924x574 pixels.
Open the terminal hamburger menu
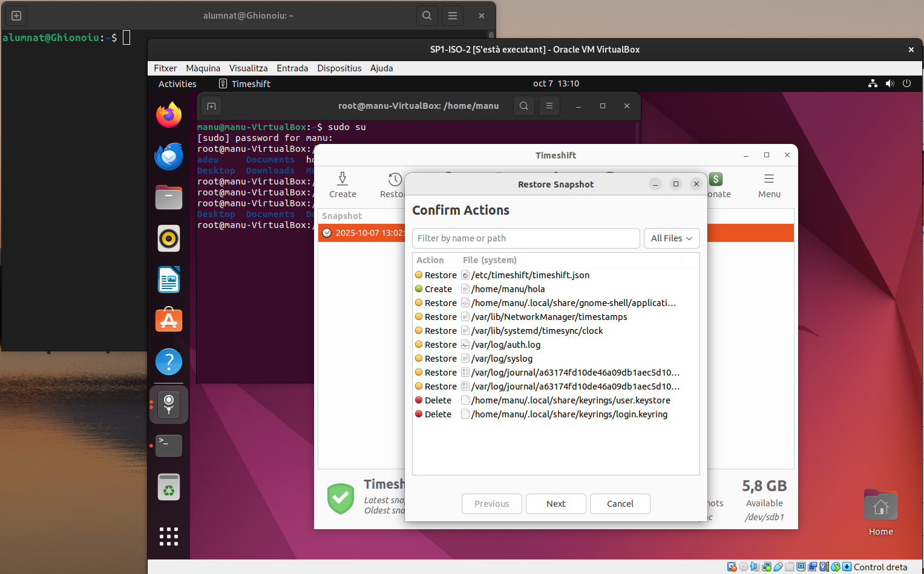click(x=549, y=106)
